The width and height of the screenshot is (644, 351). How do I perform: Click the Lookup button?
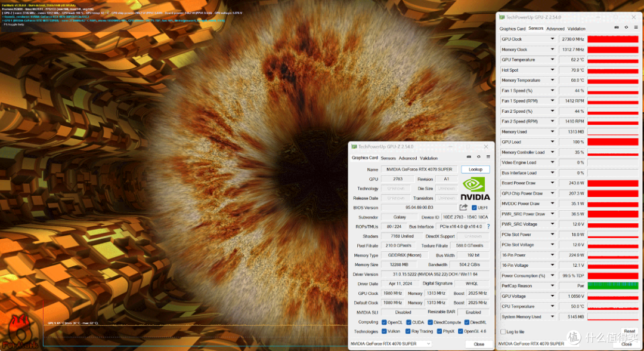coord(475,170)
